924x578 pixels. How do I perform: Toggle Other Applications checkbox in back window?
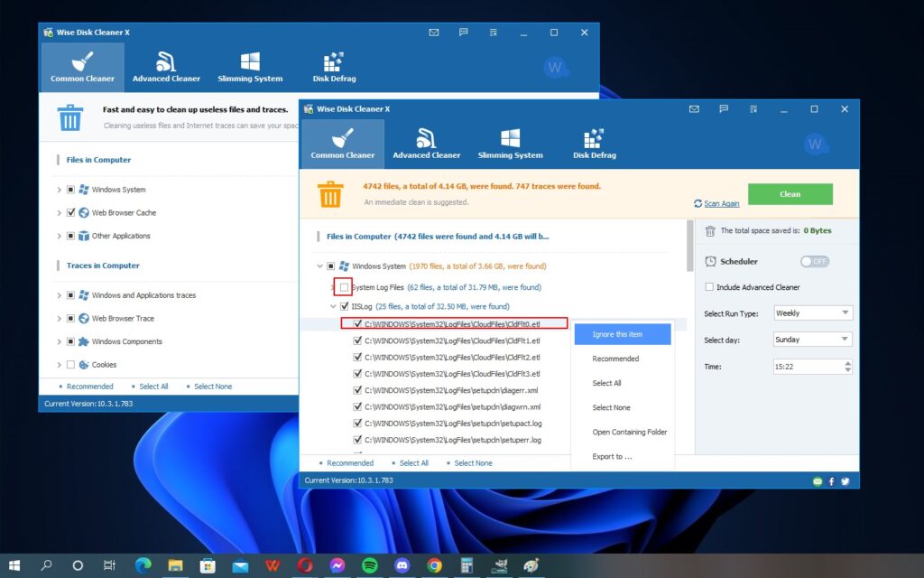point(70,236)
